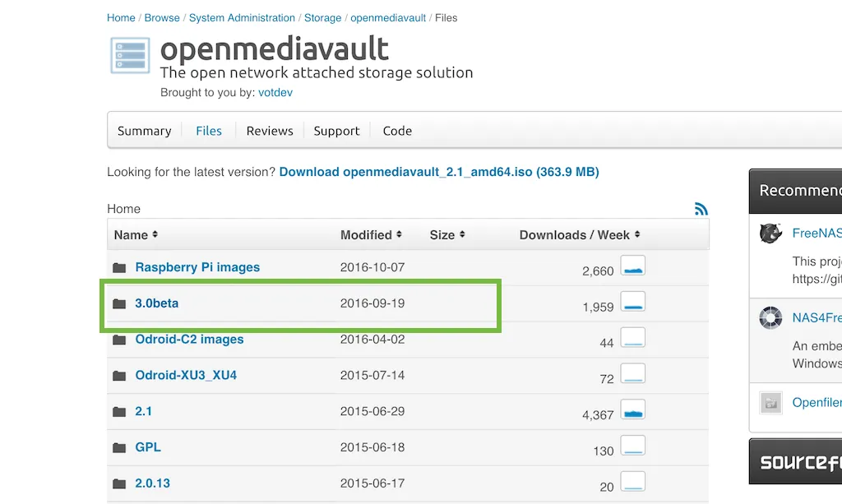Click the SourceForge banner at right
Screen dimensions: 842x504
[796, 461]
